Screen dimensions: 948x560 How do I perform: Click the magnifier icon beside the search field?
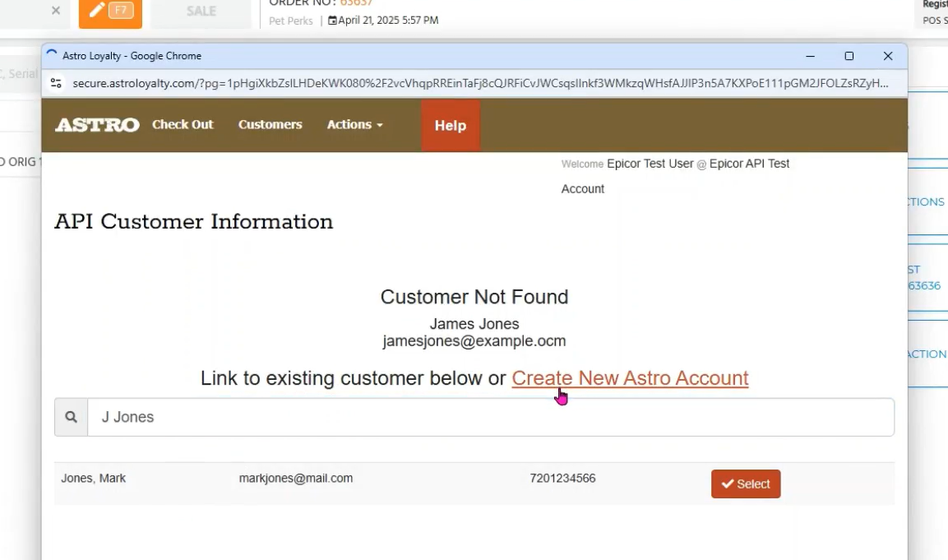(72, 418)
